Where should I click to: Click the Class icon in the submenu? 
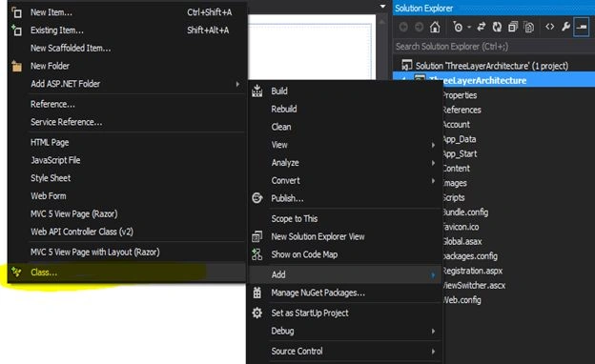(x=17, y=273)
